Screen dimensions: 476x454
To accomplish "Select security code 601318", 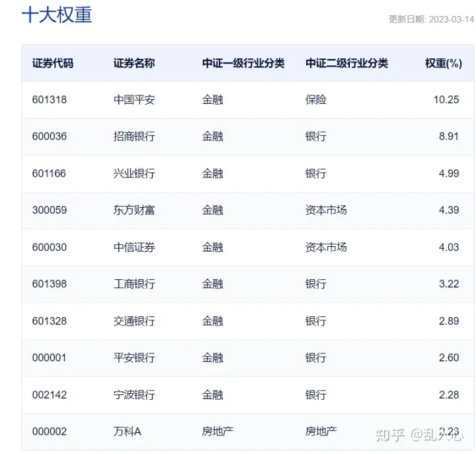I will click(50, 100).
